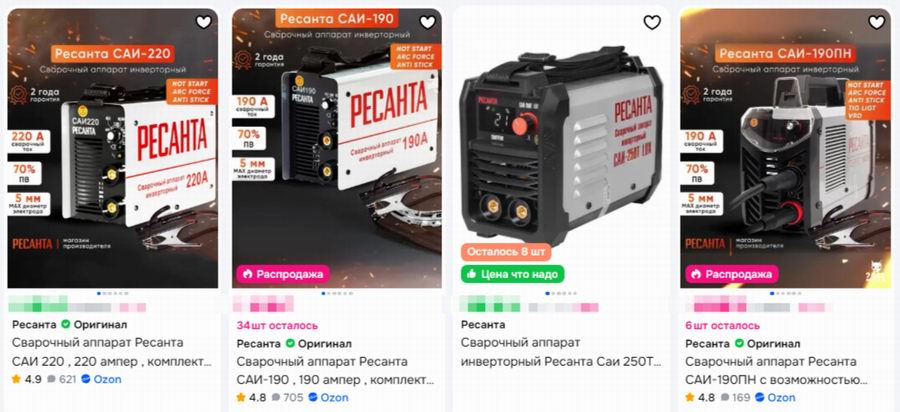
Task: Toggle heart on САИ 250T LUX card
Action: (x=652, y=22)
